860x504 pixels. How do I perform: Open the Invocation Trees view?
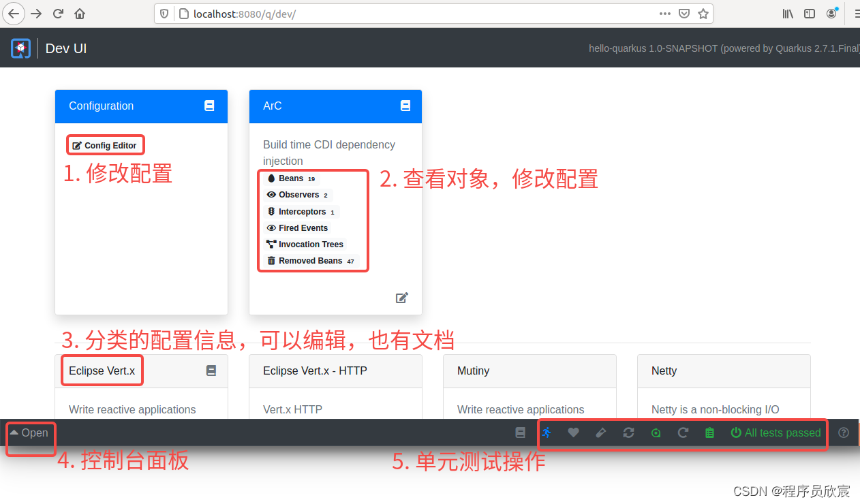click(x=310, y=244)
